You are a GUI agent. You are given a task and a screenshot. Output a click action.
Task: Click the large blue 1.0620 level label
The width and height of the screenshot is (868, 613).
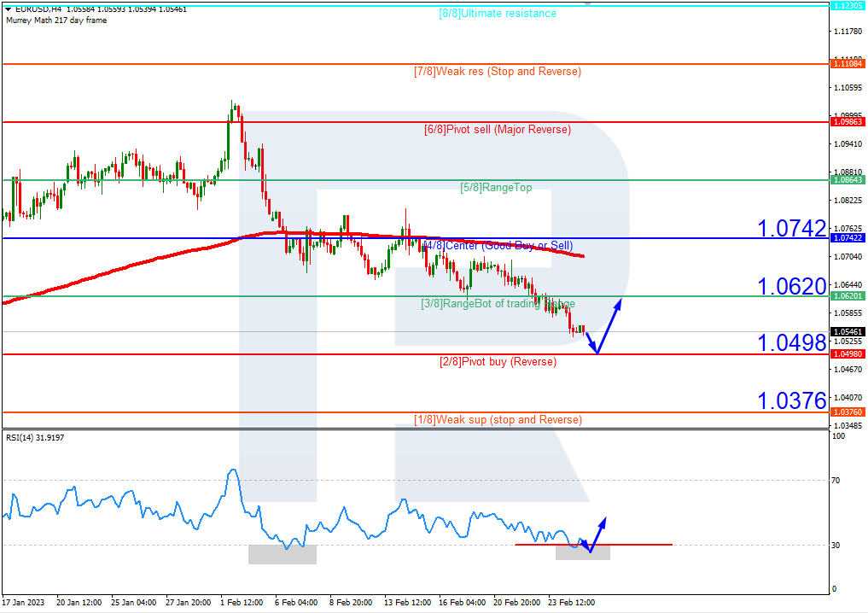coord(791,286)
